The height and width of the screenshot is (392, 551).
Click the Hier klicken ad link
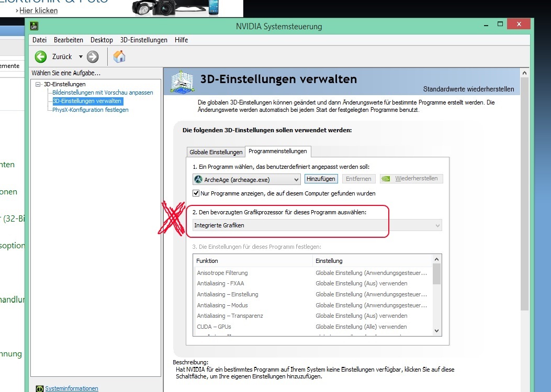click(x=38, y=10)
